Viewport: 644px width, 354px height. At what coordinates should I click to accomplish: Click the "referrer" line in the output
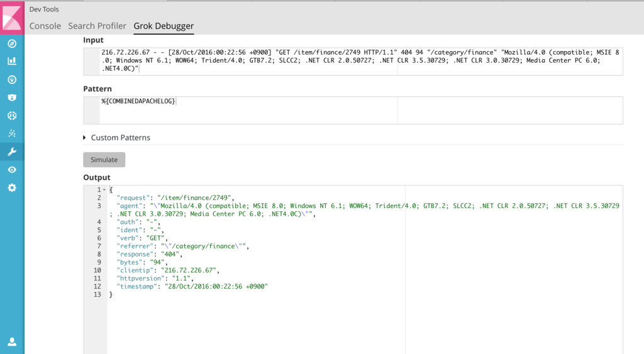click(x=183, y=246)
